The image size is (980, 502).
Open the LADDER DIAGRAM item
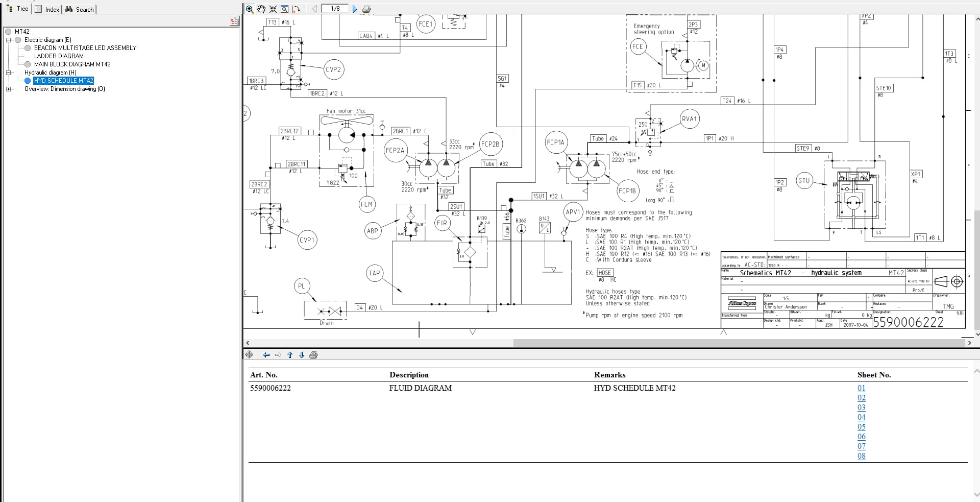pyautogui.click(x=59, y=56)
